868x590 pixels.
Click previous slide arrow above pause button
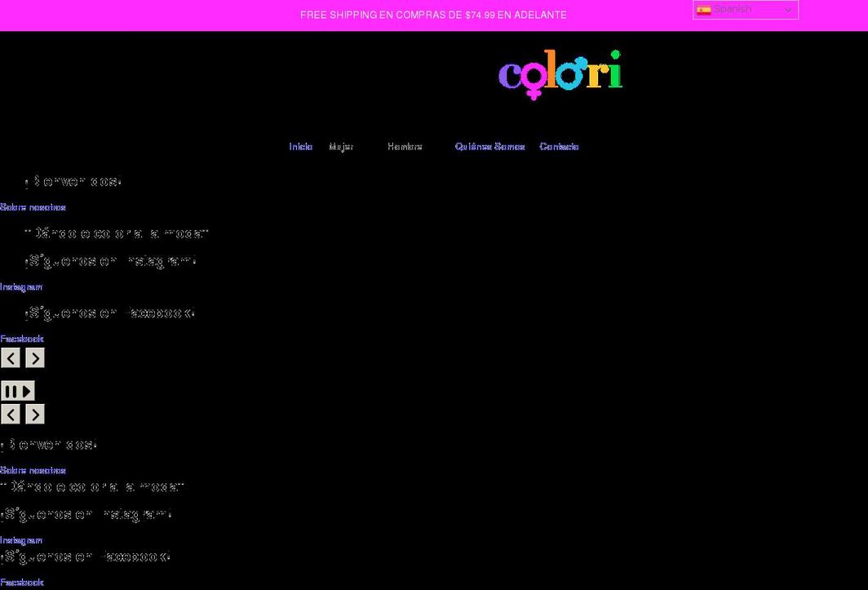[11, 358]
